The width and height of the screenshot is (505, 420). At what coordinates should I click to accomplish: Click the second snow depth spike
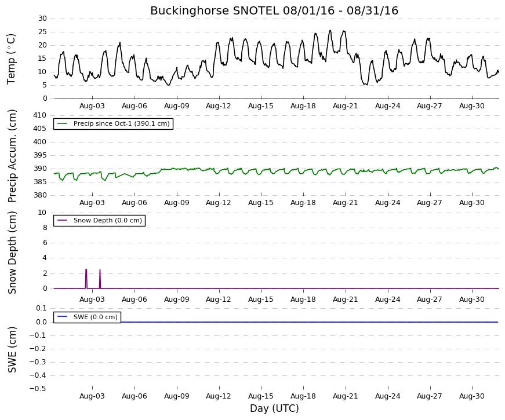coord(100,279)
